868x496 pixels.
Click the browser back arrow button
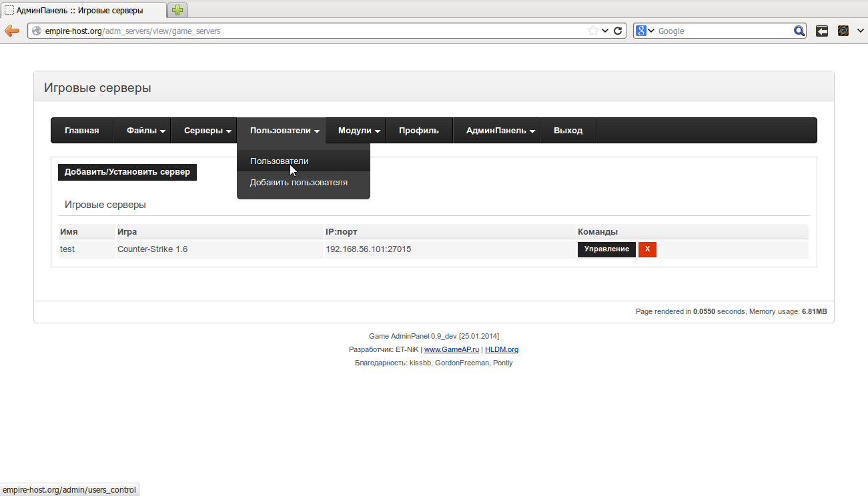tap(11, 31)
